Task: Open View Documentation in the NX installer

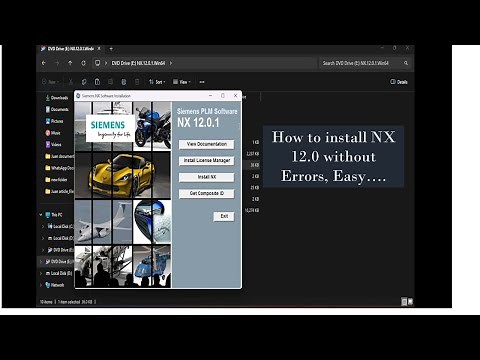Action: click(206, 144)
